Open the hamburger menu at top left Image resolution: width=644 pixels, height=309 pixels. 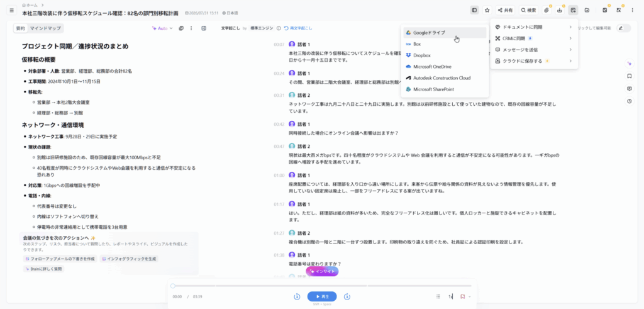(x=11, y=10)
